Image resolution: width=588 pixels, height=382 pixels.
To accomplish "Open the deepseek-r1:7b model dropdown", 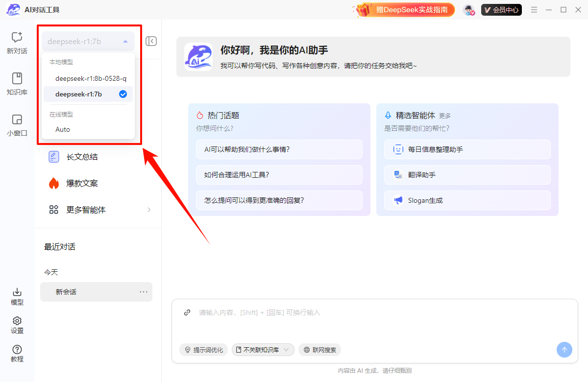I will pos(88,42).
